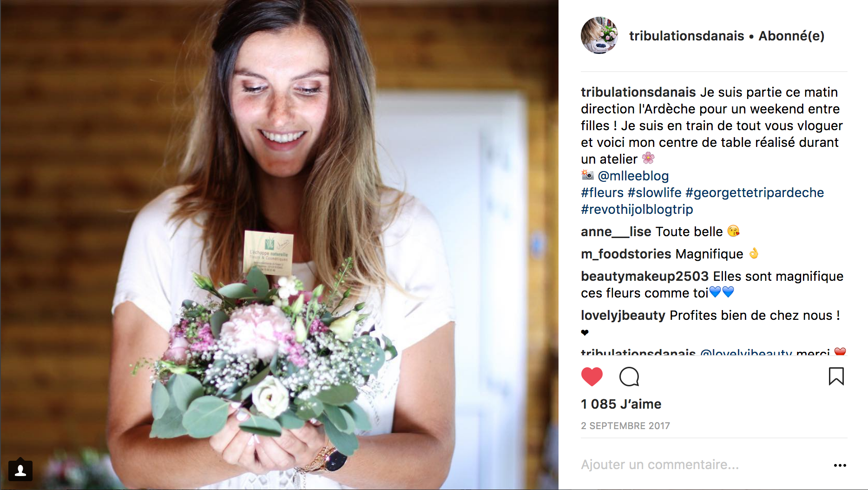Viewport: 868px width, 490px height.
Task: View who liked via 1 085 J'aime
Action: tap(621, 404)
